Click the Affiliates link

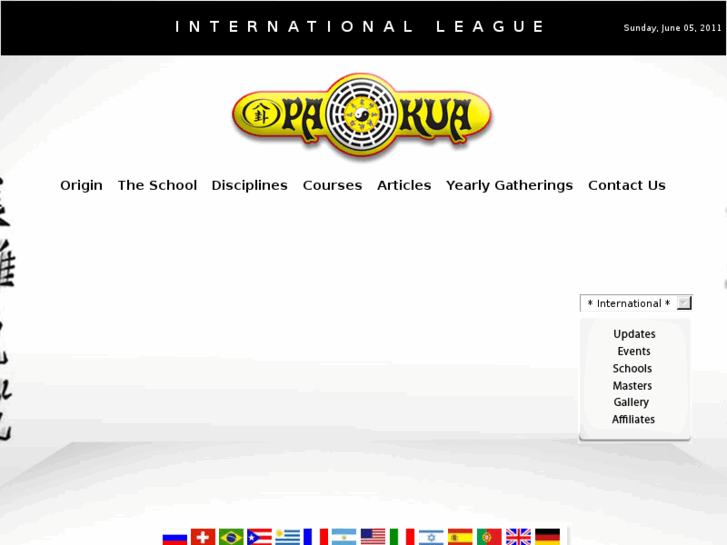633,419
